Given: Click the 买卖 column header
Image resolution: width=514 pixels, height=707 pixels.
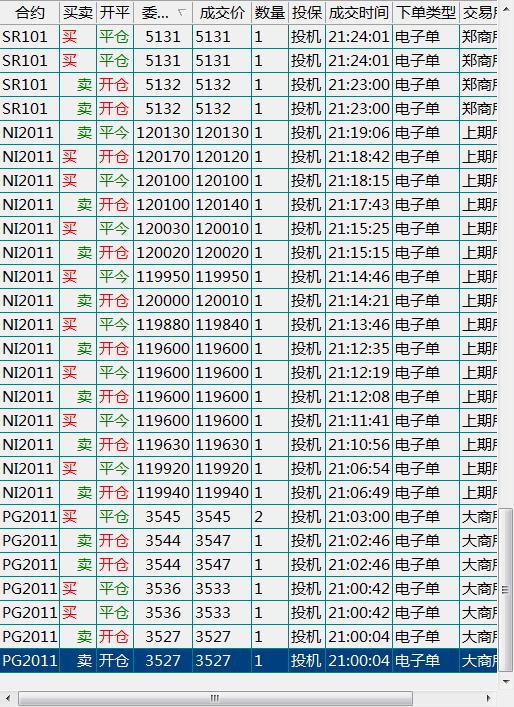Looking at the screenshot, I should point(78,13).
